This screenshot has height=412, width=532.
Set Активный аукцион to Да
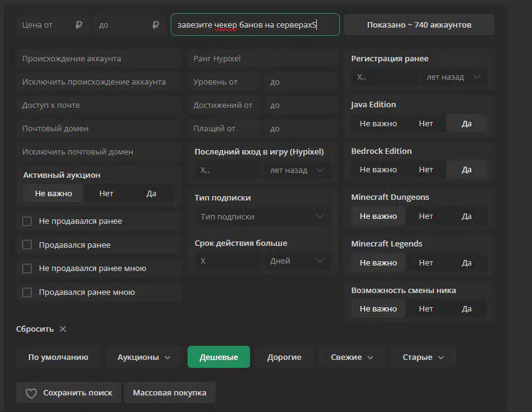pos(151,194)
